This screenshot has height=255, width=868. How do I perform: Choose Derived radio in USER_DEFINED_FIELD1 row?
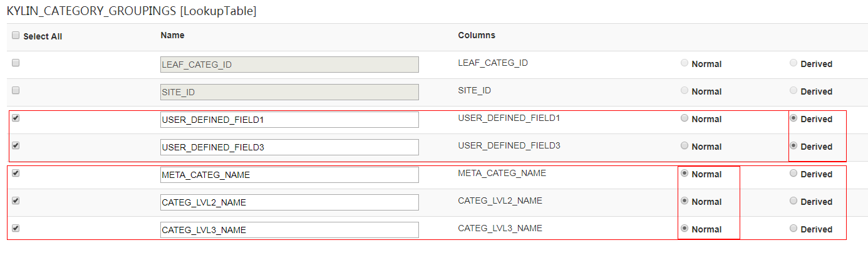pos(793,118)
